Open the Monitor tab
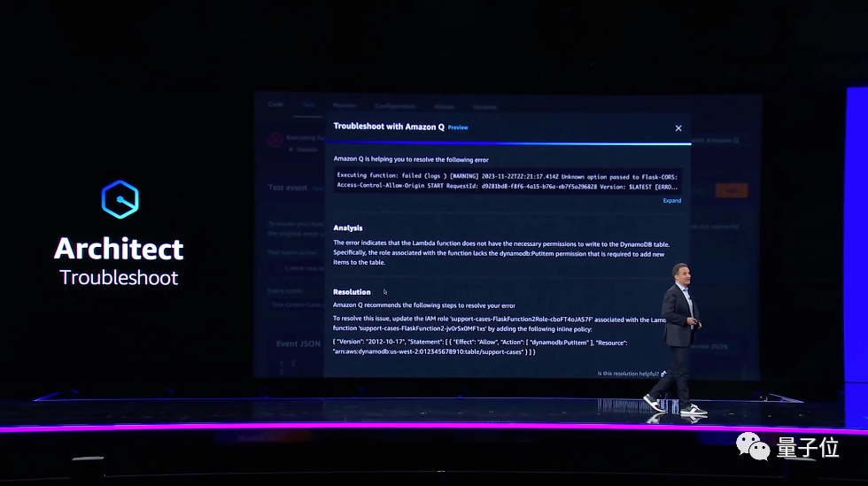 (344, 105)
